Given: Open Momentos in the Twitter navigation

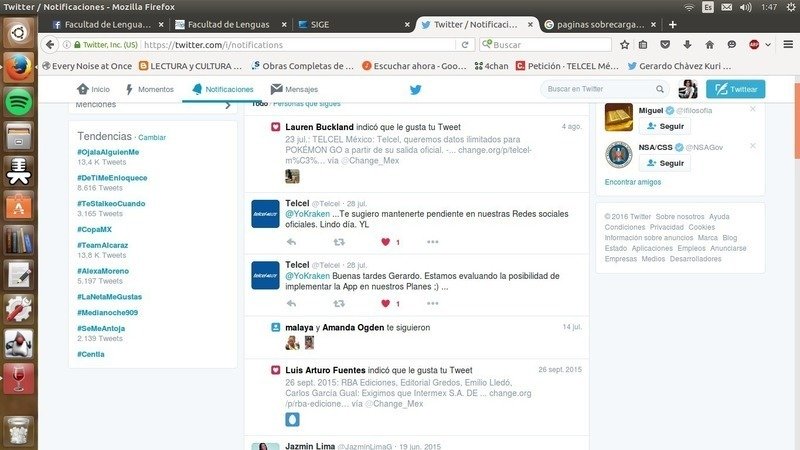Looking at the screenshot, I should point(148,89).
